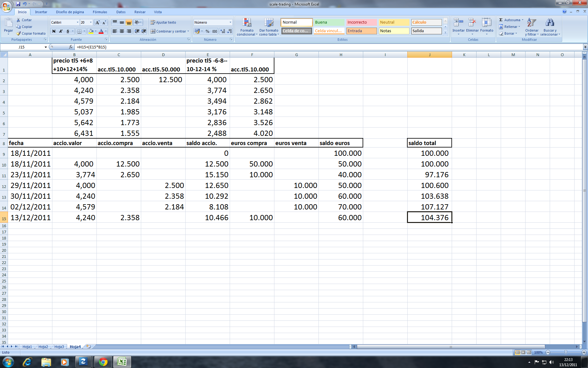Open the Calibri font name dropdown

click(x=77, y=22)
